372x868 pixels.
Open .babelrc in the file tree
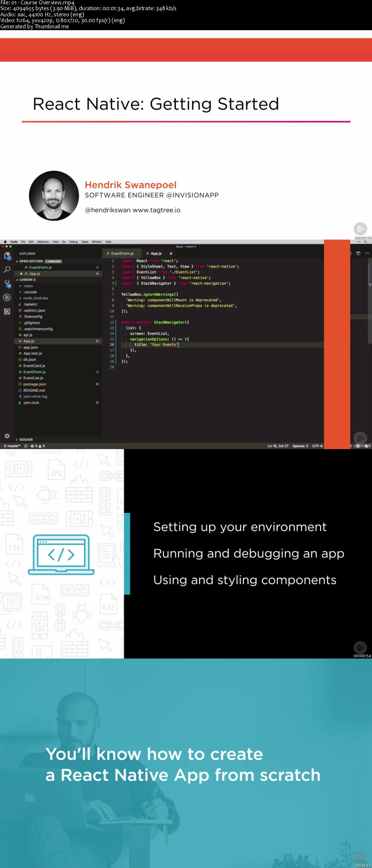58,304
